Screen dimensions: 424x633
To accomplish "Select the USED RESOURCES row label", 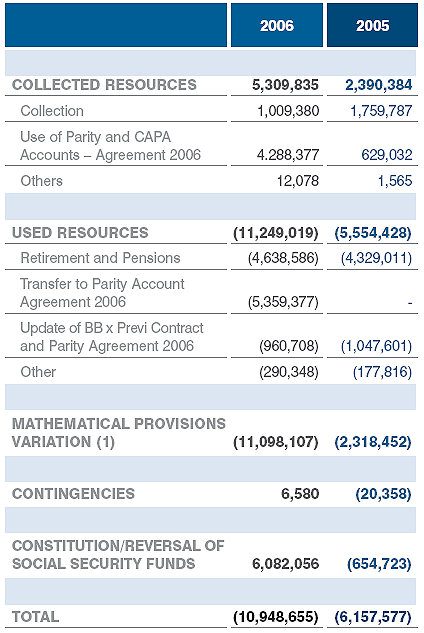I will (80, 233).
